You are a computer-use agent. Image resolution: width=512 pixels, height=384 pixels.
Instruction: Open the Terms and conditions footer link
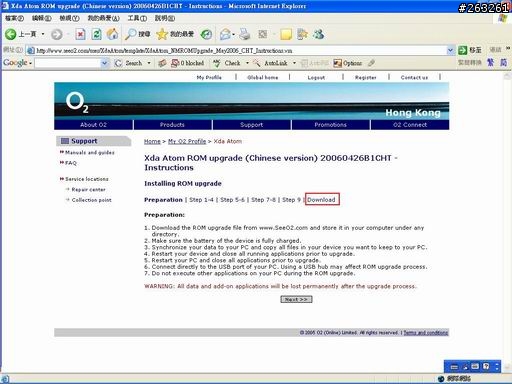coord(426,333)
